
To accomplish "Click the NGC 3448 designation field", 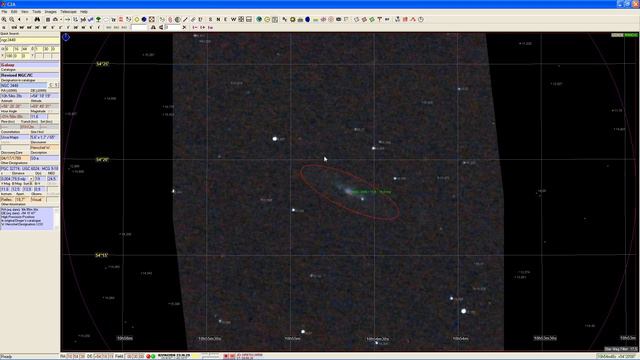I will (x=24, y=85).
